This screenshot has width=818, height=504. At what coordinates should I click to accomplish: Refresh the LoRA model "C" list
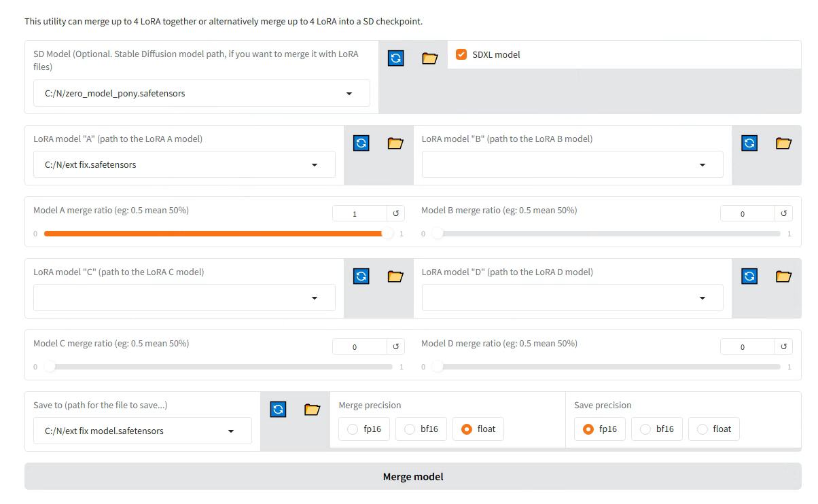click(361, 276)
